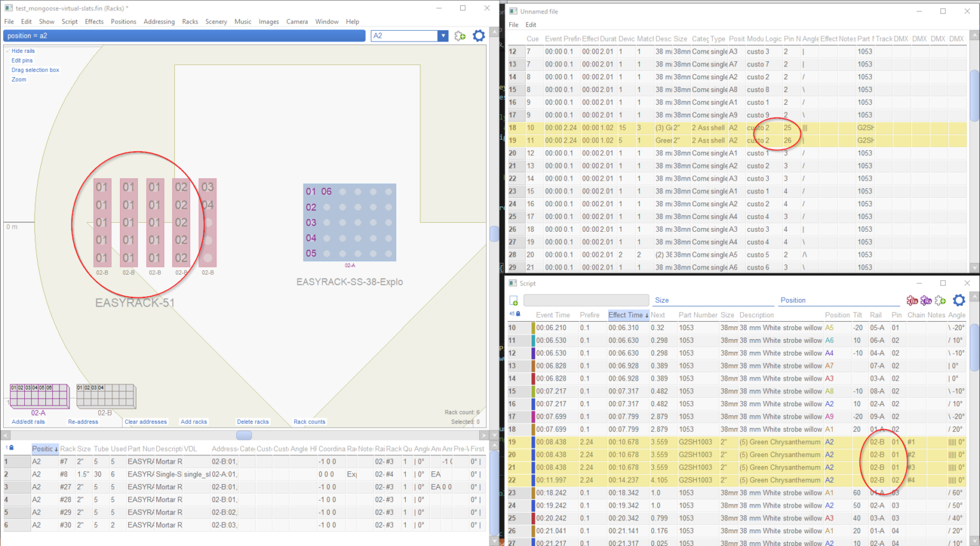Sort by Effect Time column header

(x=627, y=315)
